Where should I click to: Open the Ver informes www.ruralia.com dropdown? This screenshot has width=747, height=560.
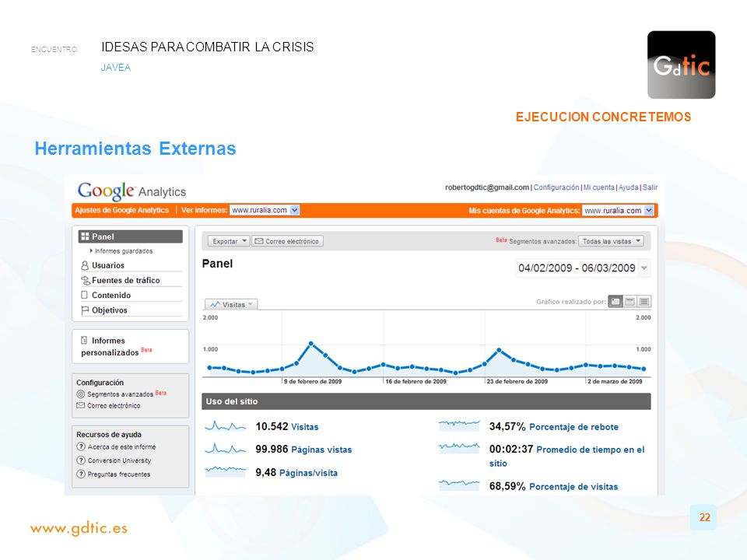click(x=265, y=210)
